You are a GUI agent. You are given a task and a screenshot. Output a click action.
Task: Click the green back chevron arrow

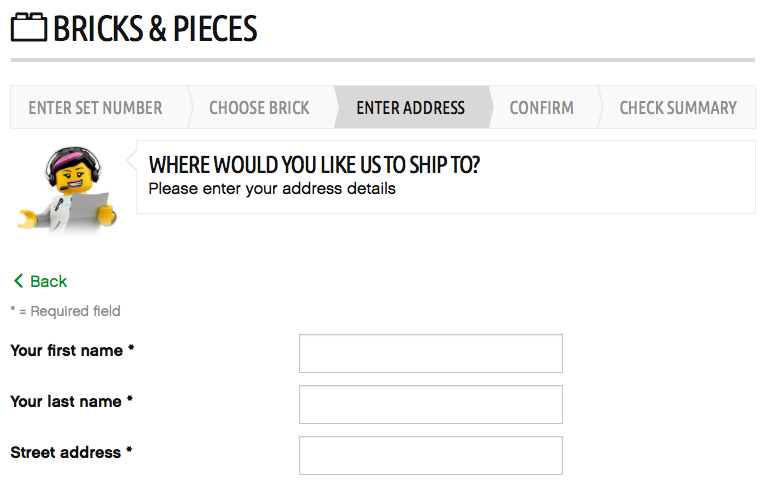click(19, 281)
